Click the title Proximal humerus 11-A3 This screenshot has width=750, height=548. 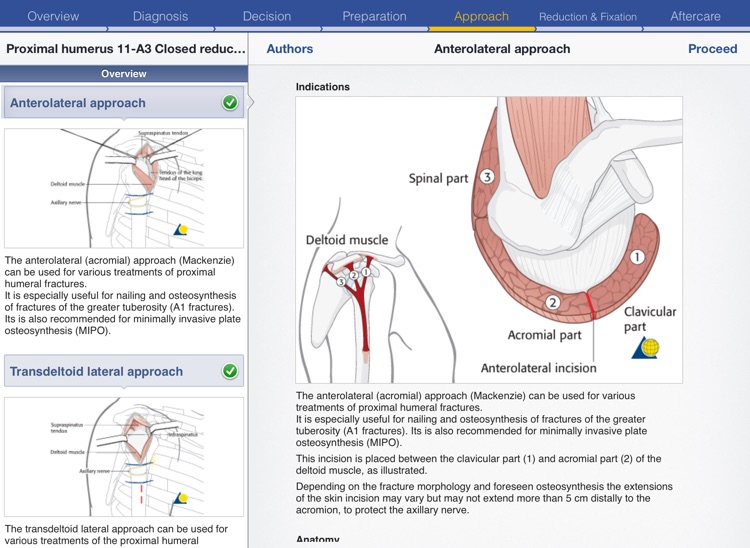[125, 49]
